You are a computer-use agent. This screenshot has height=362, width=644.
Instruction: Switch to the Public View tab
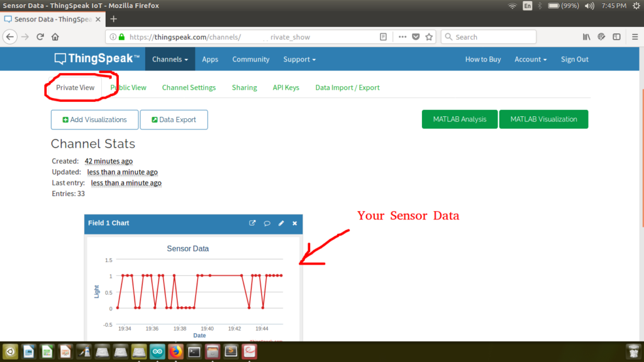coord(128,87)
